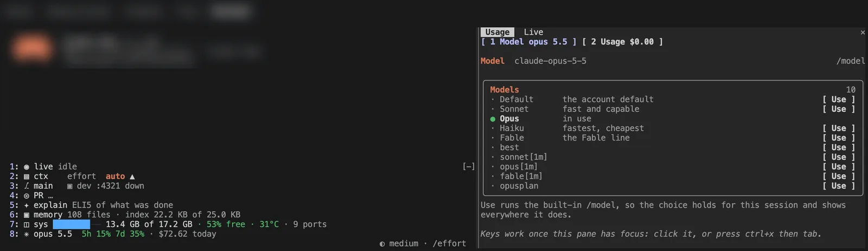This screenshot has width=868, height=251.
Task: Click the ctx icon in row 2
Action: pos(27,177)
